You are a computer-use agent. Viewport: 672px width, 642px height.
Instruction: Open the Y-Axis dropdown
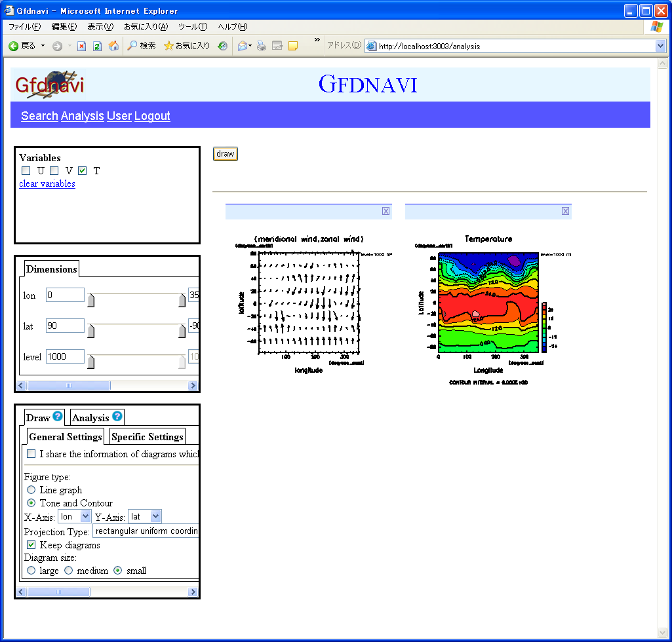[x=144, y=517]
